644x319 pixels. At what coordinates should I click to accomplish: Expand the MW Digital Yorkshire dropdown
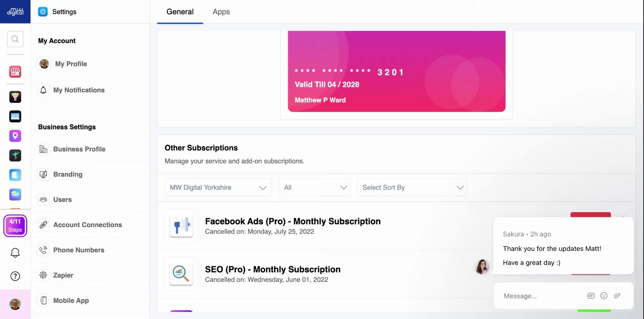point(218,187)
